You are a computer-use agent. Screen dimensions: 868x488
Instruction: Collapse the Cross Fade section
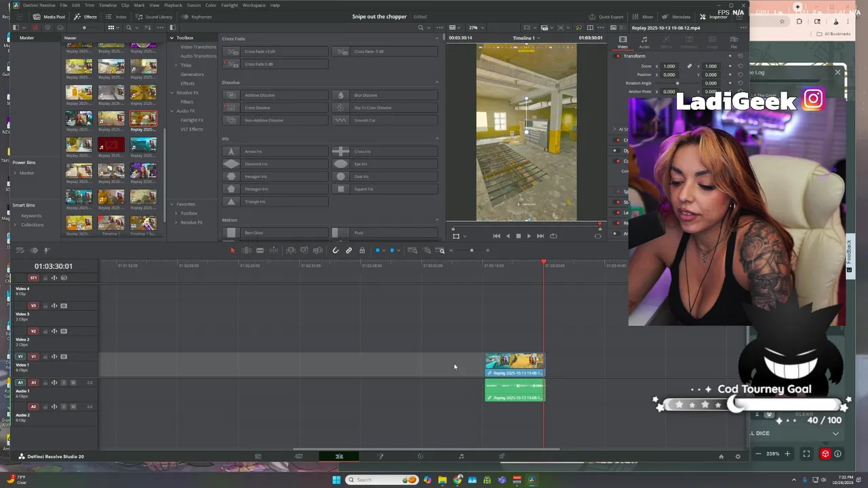[437, 39]
